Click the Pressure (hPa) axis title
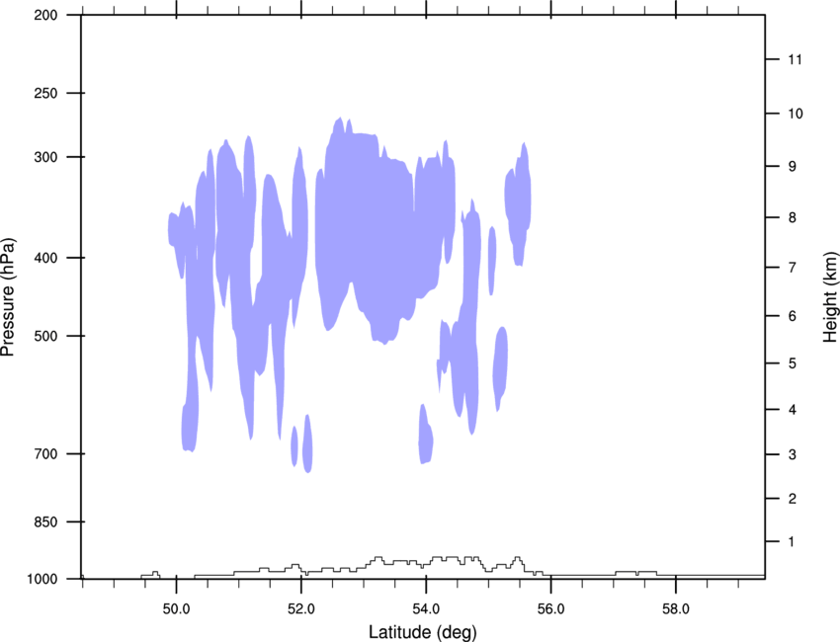Viewport: 840px width, 642px height. 8,297
